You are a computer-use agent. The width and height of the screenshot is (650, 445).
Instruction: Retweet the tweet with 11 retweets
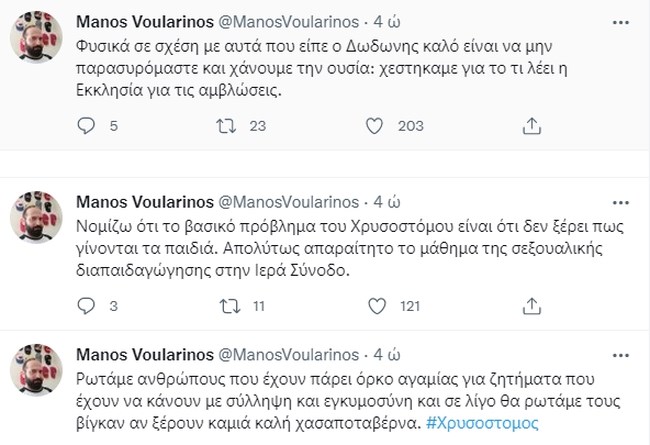[x=227, y=305]
